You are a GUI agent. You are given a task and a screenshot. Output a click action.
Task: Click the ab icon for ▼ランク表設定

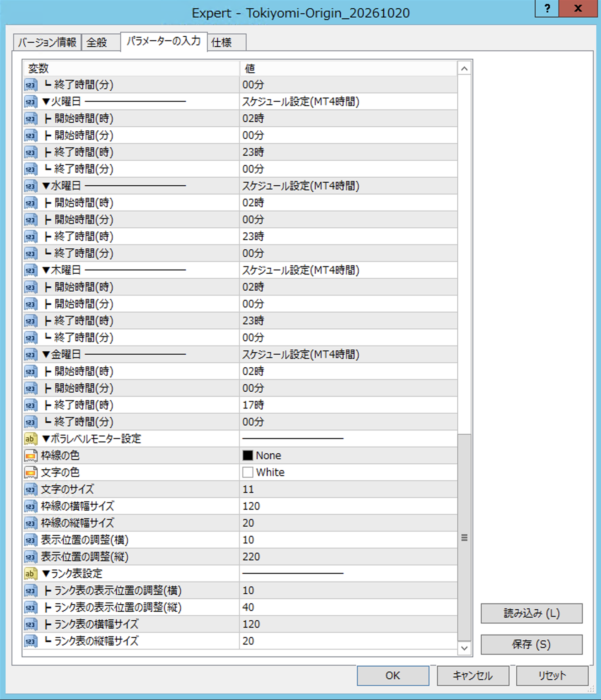[30, 574]
